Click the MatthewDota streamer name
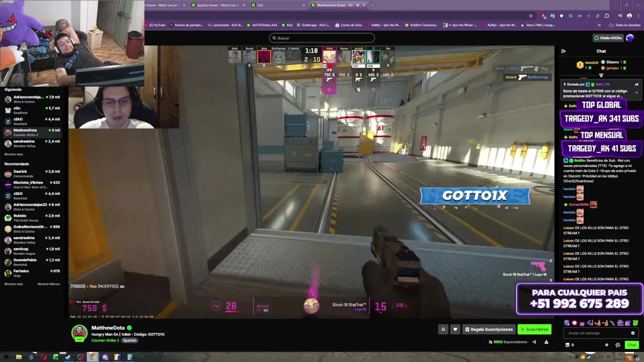 click(x=108, y=328)
